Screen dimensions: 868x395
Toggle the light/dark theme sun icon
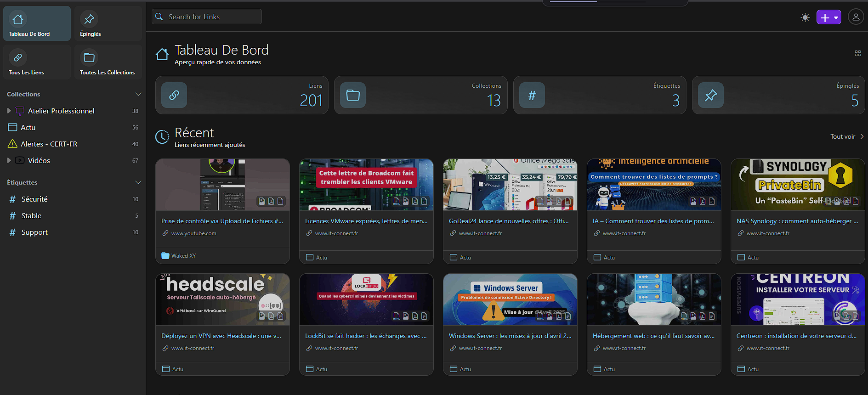click(x=805, y=17)
